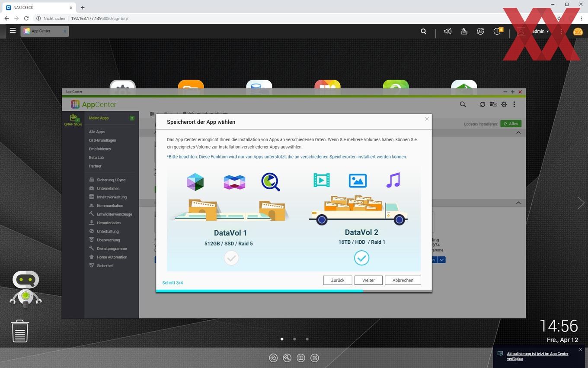The height and width of the screenshot is (368, 588).
Task: Select QTS-Grundlagen category
Action: tap(102, 140)
